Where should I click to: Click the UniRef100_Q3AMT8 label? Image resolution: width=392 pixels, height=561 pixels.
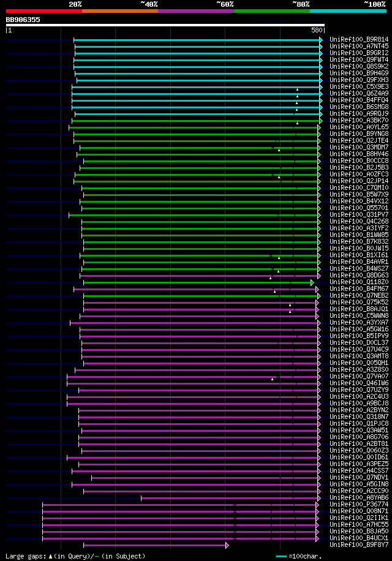(x=359, y=356)
